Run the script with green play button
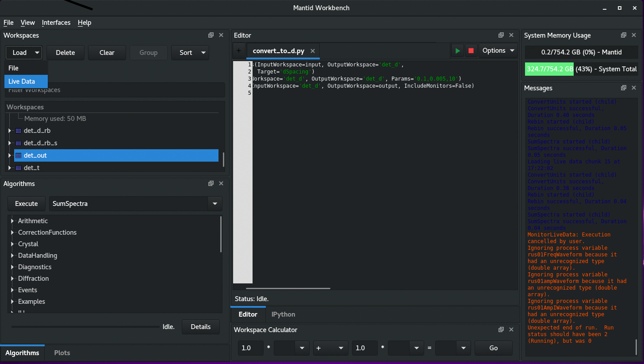 (457, 51)
